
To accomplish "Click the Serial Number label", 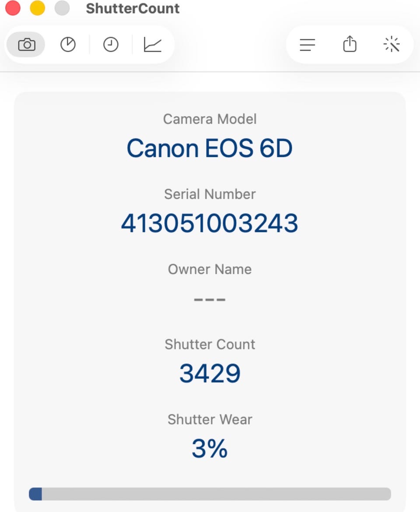I will pos(210,194).
